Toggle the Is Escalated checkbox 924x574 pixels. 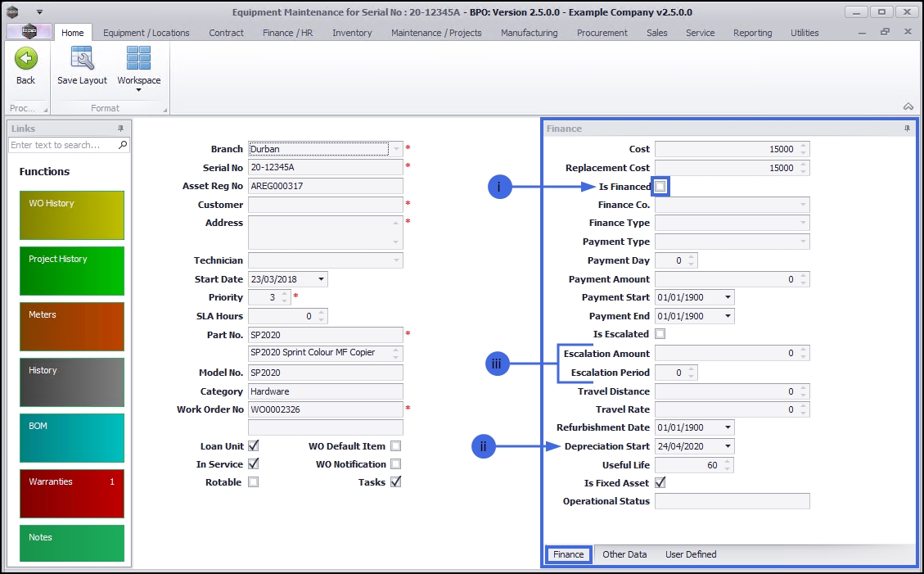660,334
